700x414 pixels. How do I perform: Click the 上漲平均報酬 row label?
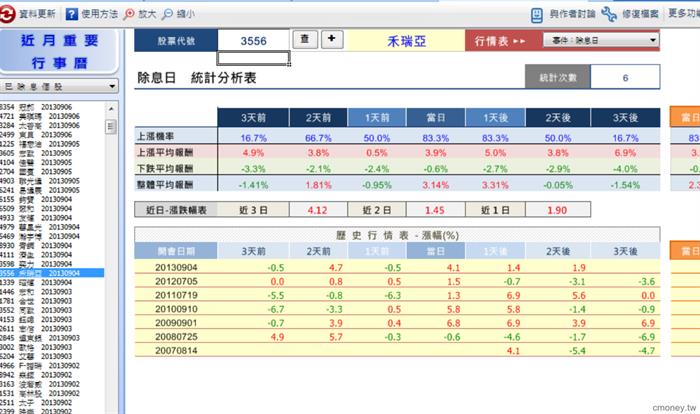(165, 152)
